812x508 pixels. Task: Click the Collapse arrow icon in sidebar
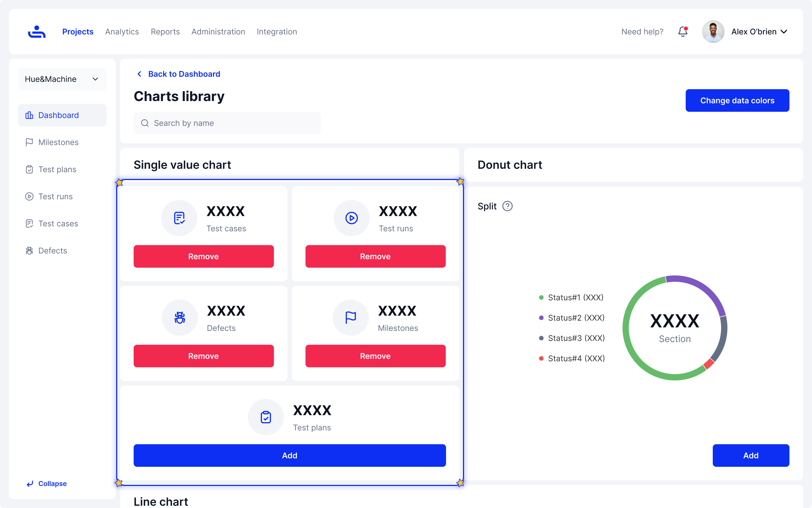[30, 483]
